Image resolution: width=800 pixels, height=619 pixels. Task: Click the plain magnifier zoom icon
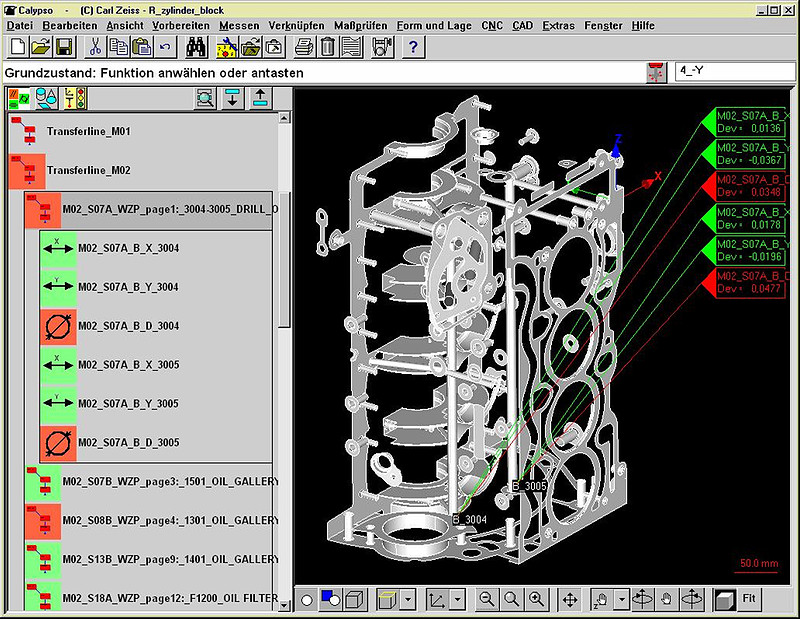512,599
